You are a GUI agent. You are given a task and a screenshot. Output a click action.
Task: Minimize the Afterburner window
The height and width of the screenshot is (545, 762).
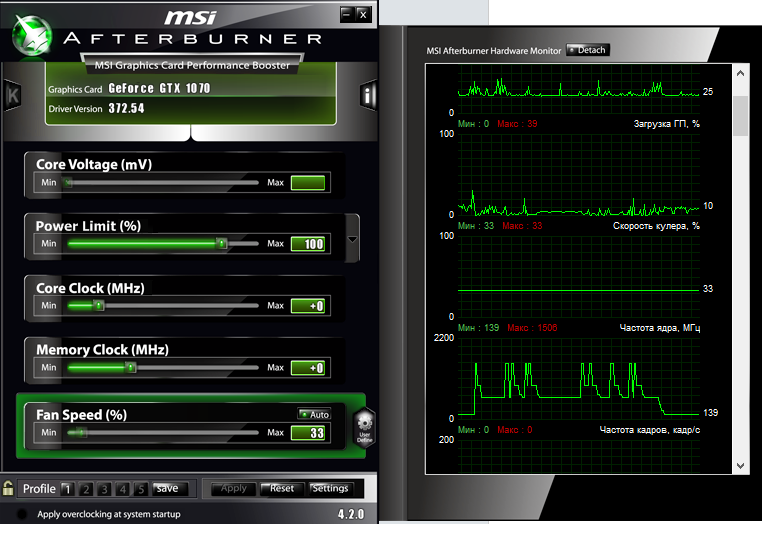(x=346, y=14)
